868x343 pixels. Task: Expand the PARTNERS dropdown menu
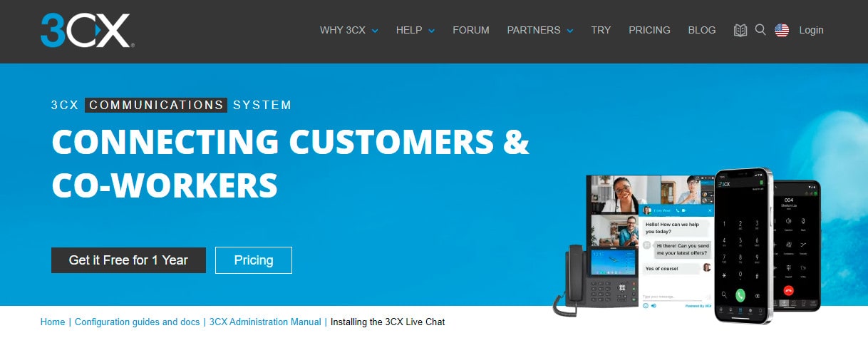point(540,30)
